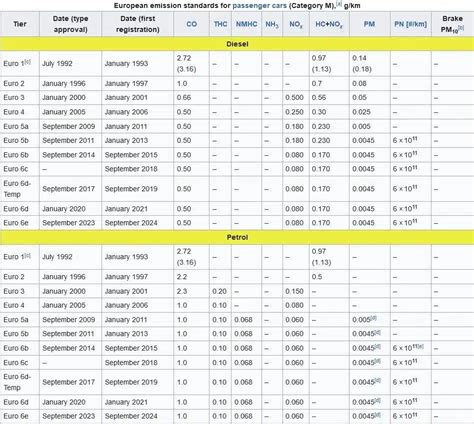Click the footnote marker beside Petrol Euro 1

28,255
